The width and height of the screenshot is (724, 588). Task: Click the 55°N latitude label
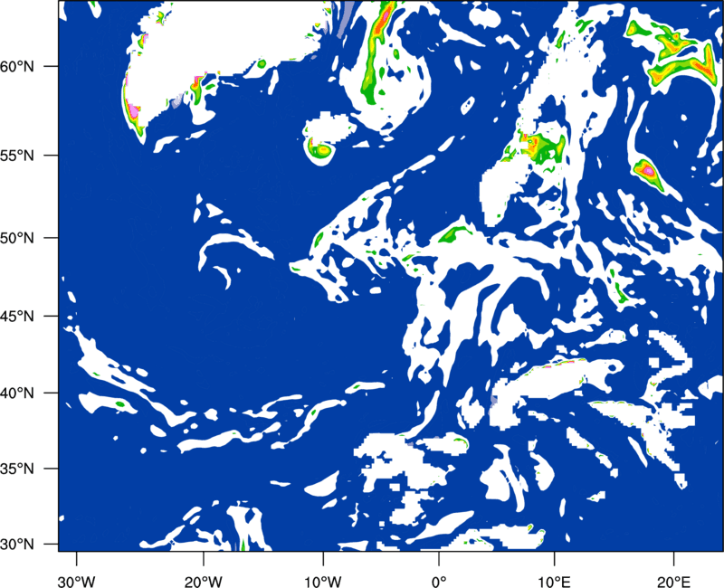point(17,156)
